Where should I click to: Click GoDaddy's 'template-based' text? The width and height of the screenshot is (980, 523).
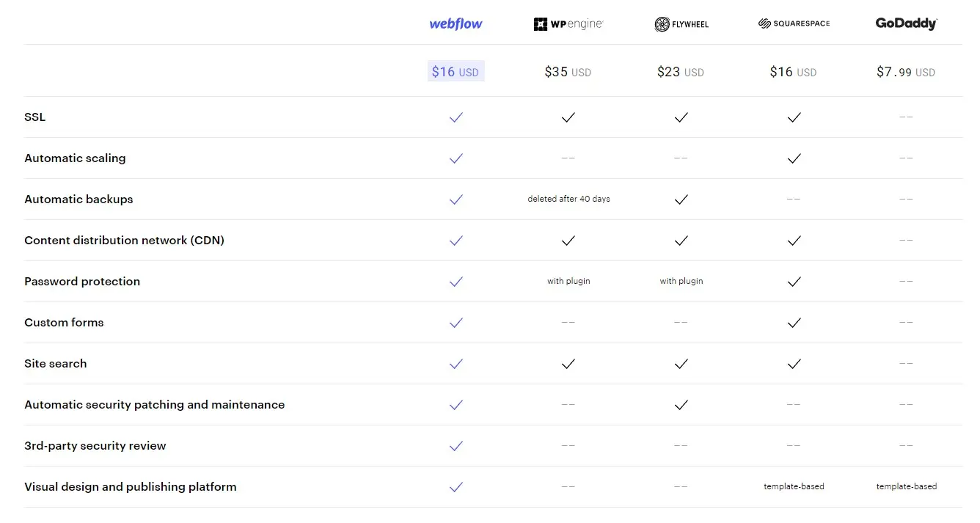pos(907,486)
